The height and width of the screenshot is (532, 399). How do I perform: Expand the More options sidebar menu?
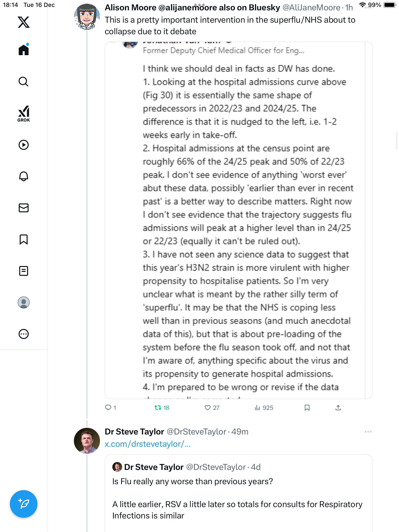coord(24,334)
